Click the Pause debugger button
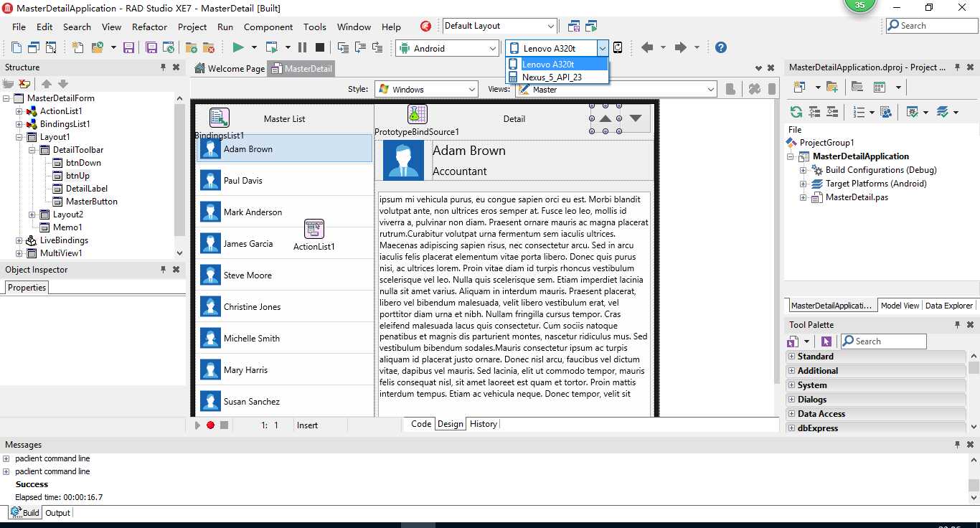Screen dimensions: 980x528 [x=302, y=47]
